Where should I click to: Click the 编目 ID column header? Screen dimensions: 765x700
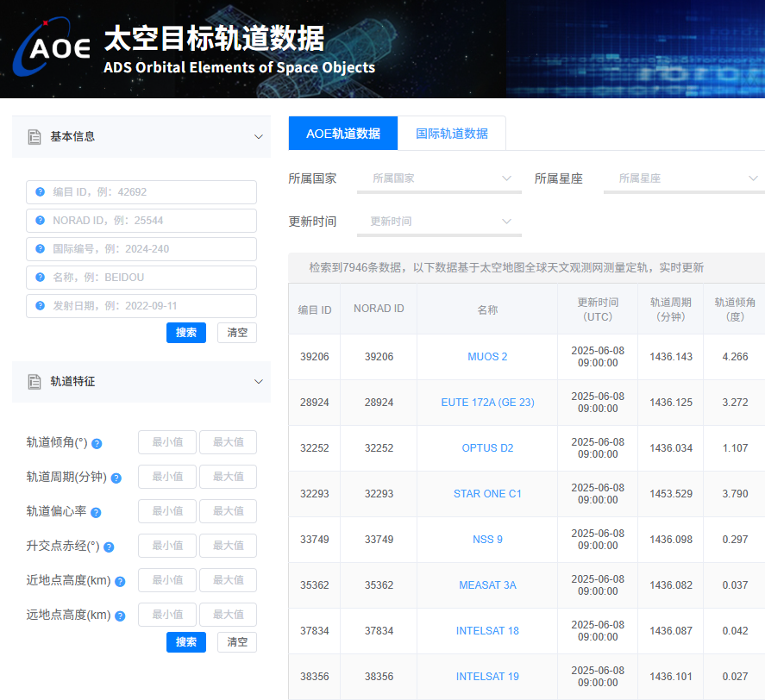pyautogui.click(x=315, y=309)
